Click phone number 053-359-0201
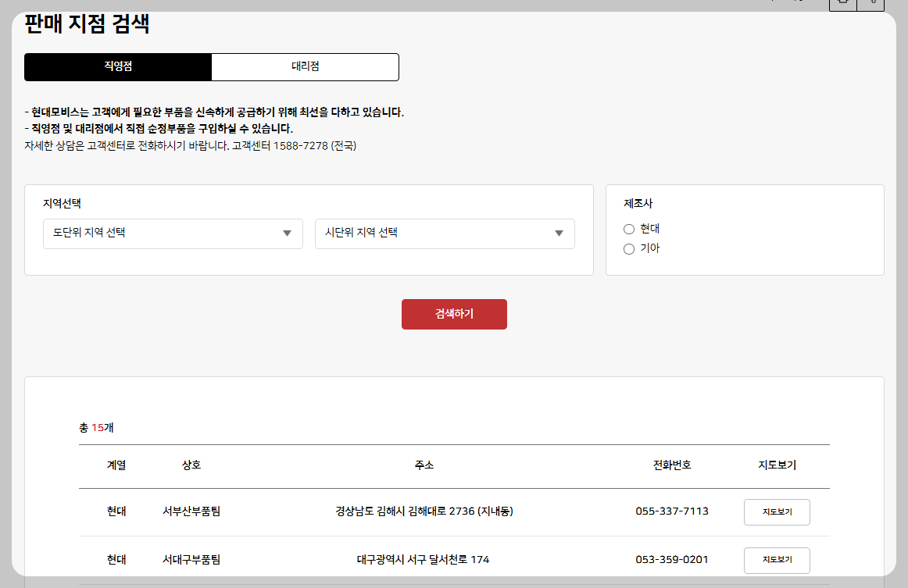This screenshot has width=908, height=588. [x=672, y=560]
